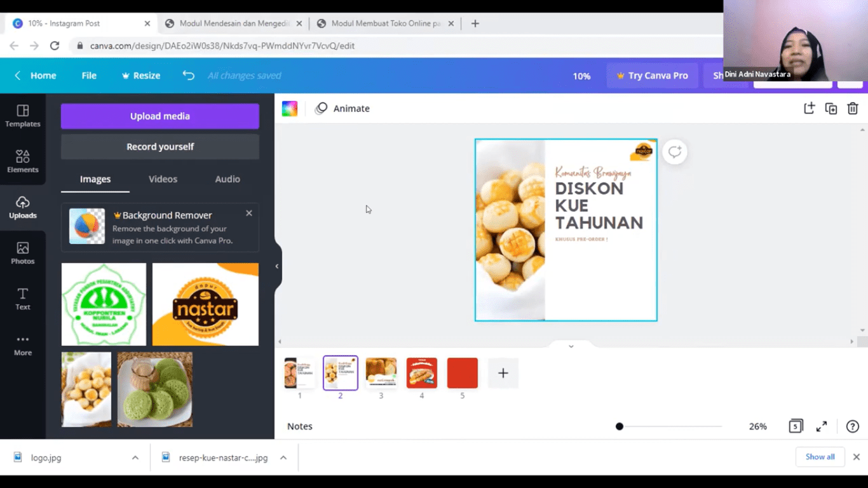868x488 pixels.
Task: Click the delete page trash icon
Action: click(x=853, y=109)
